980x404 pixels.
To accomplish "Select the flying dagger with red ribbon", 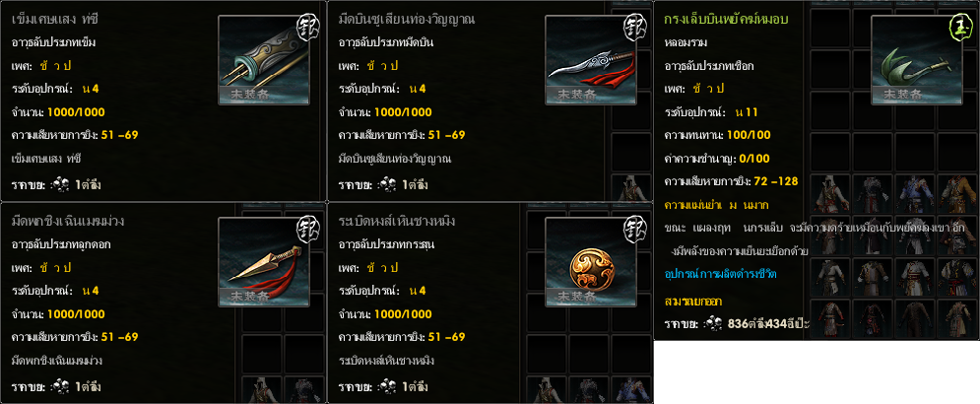I will pyautogui.click(x=591, y=60).
